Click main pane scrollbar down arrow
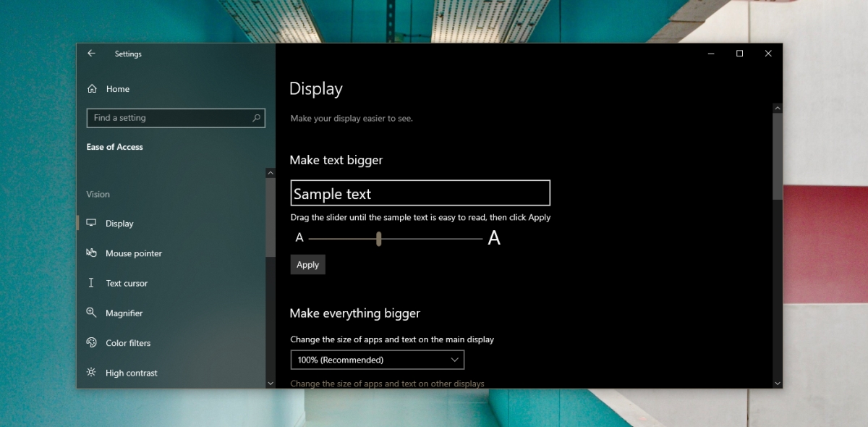This screenshot has height=427, width=868. 778,383
